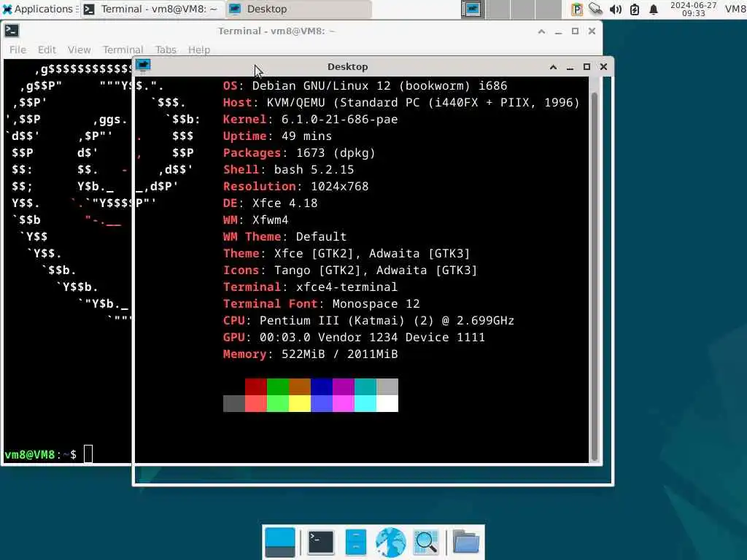Open the Help menu in Terminal
This screenshot has height=560, width=747.
point(198,50)
